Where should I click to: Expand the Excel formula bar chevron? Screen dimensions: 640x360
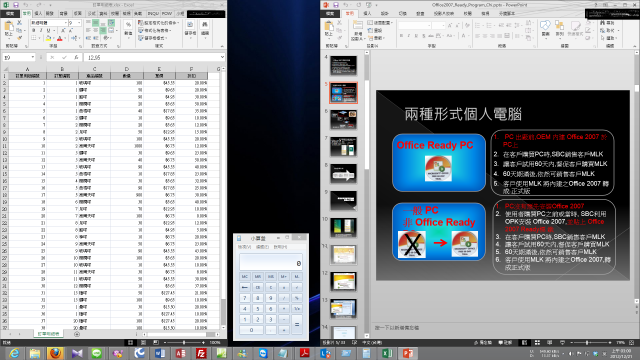[x=222, y=57]
